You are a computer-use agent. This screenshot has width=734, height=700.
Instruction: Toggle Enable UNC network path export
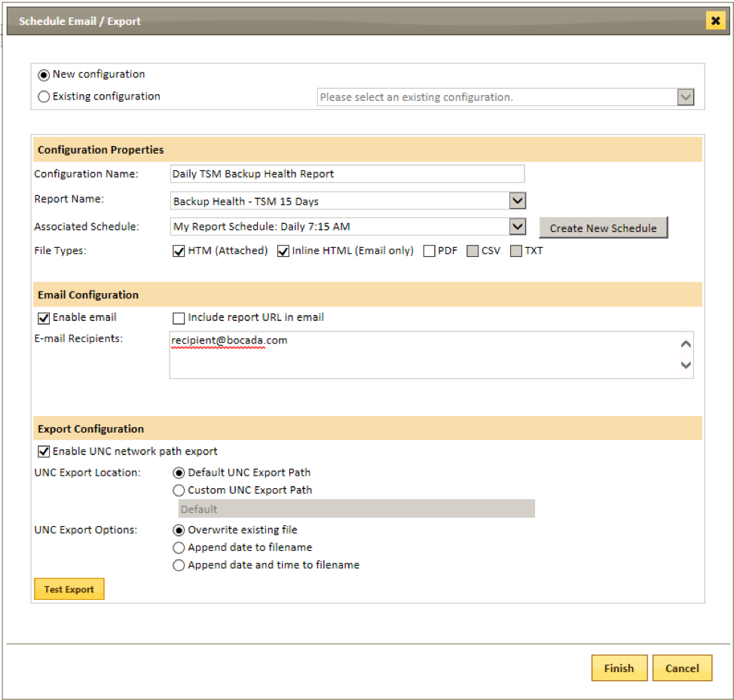click(x=43, y=451)
